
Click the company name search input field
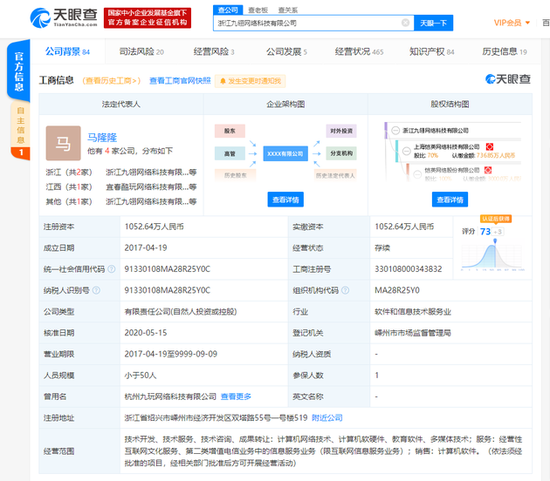(308, 23)
